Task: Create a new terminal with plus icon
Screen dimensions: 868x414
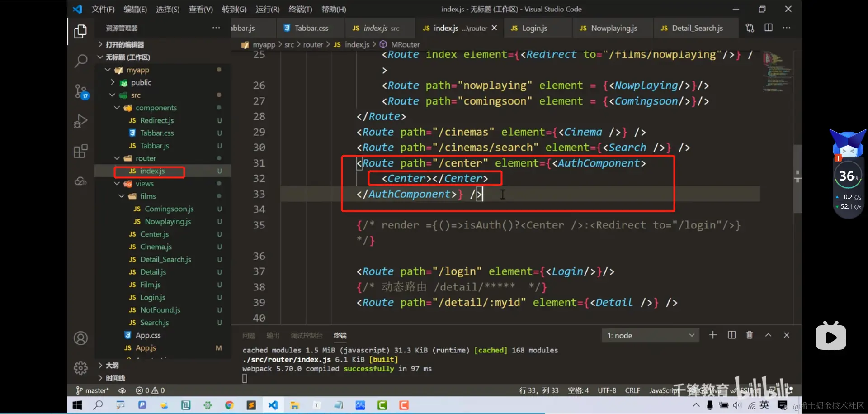Action: point(713,335)
